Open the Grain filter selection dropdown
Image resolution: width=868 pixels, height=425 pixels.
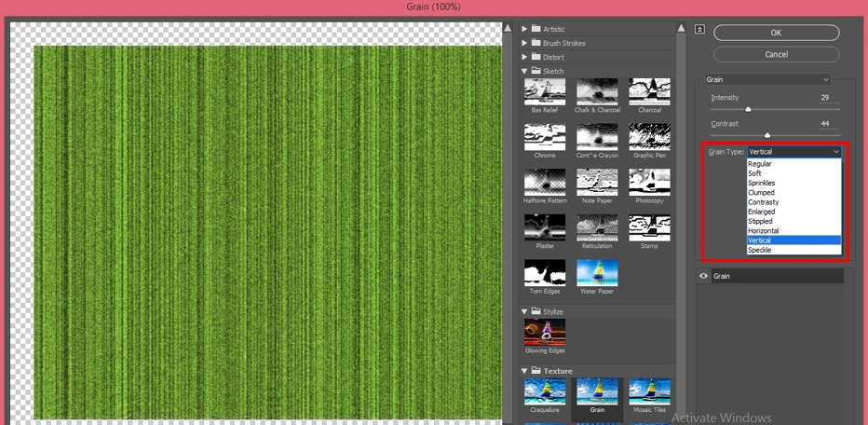tap(767, 80)
